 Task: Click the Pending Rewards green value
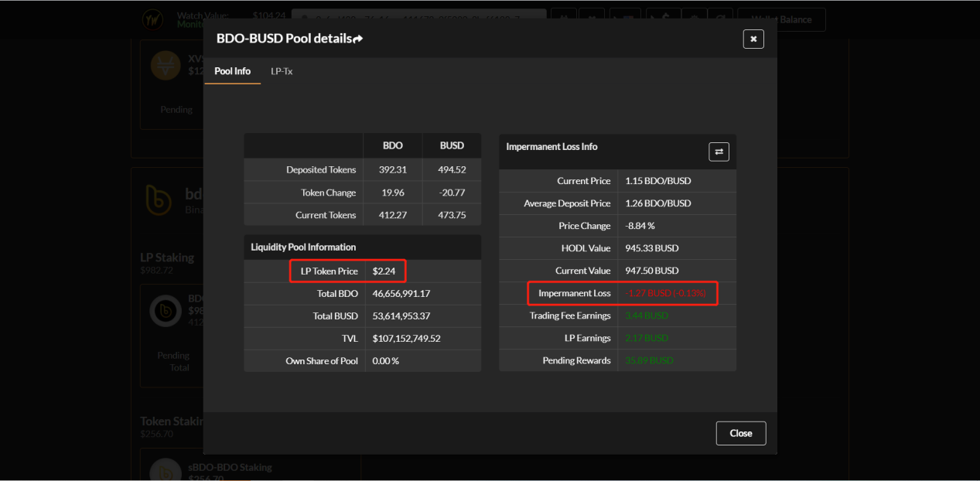click(649, 361)
